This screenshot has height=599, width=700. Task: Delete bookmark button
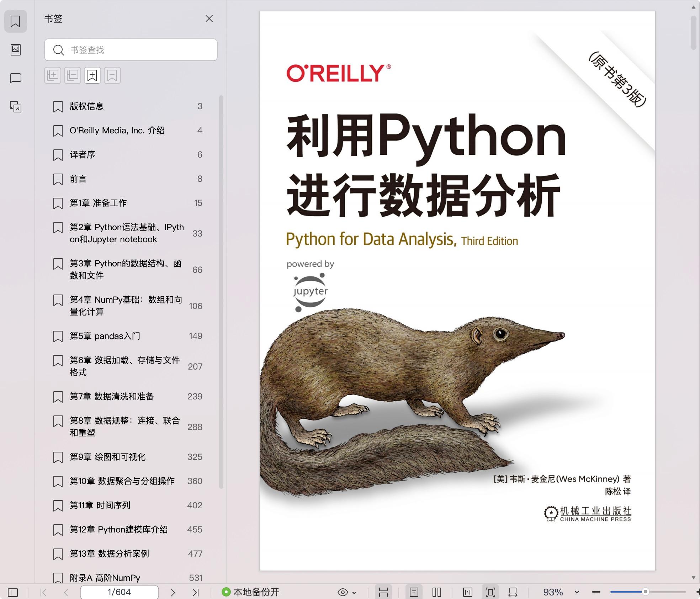112,75
